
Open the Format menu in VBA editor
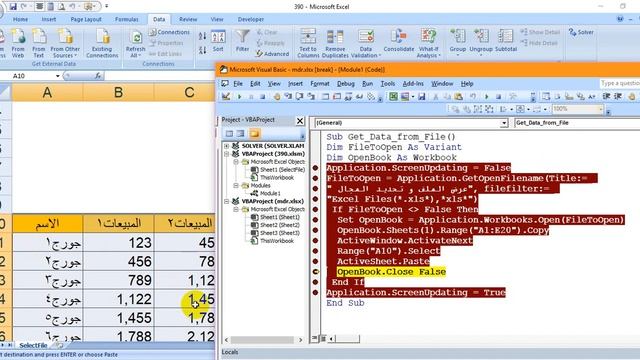(320, 84)
